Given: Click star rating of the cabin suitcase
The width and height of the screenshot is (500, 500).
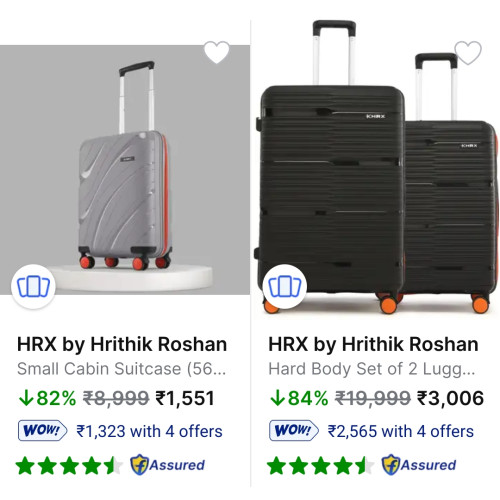Looking at the screenshot, I should click(x=69, y=465).
